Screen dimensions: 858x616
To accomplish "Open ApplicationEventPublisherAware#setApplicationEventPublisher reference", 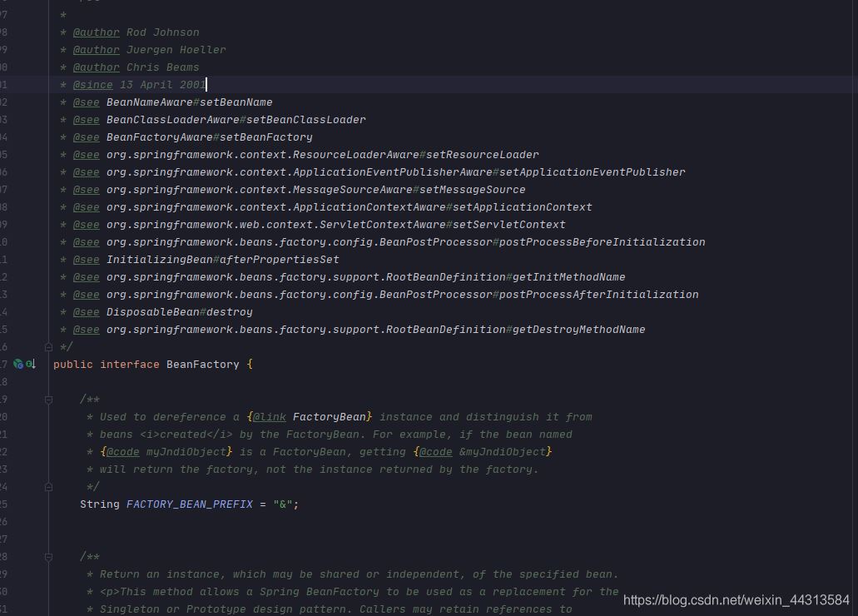I will (x=395, y=172).
